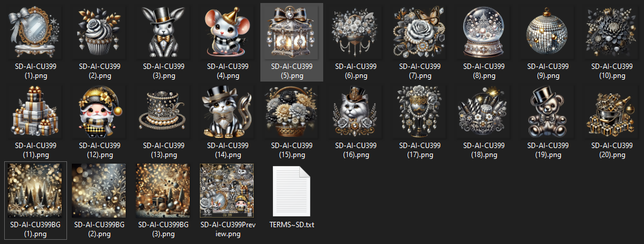Select the cat with top hat (14).png
Viewport: 644px width, 244px height.
(227, 112)
